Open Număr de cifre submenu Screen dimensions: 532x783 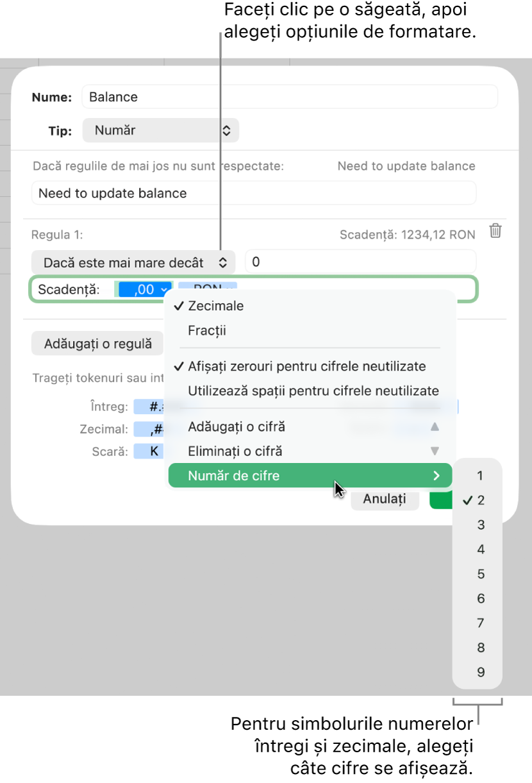[x=310, y=476]
